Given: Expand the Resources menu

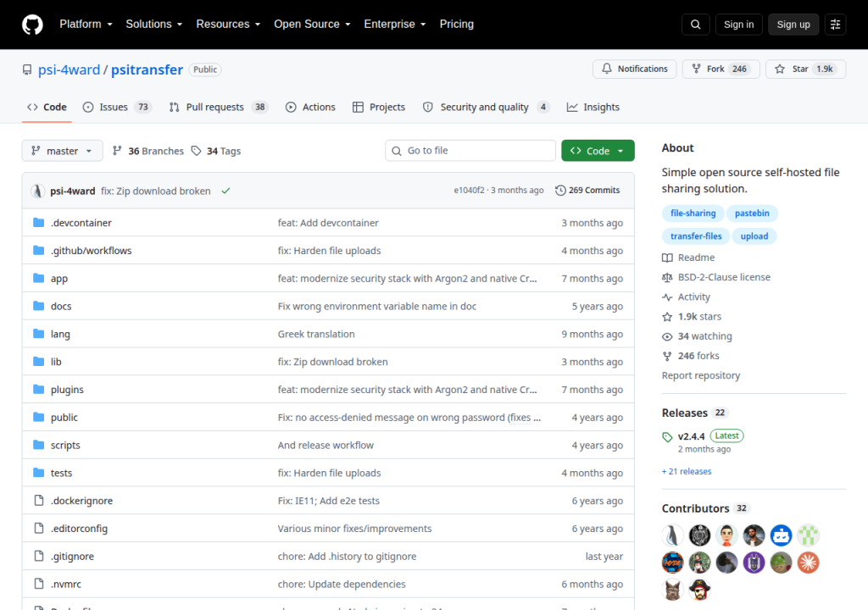Looking at the screenshot, I should pyautogui.click(x=228, y=25).
